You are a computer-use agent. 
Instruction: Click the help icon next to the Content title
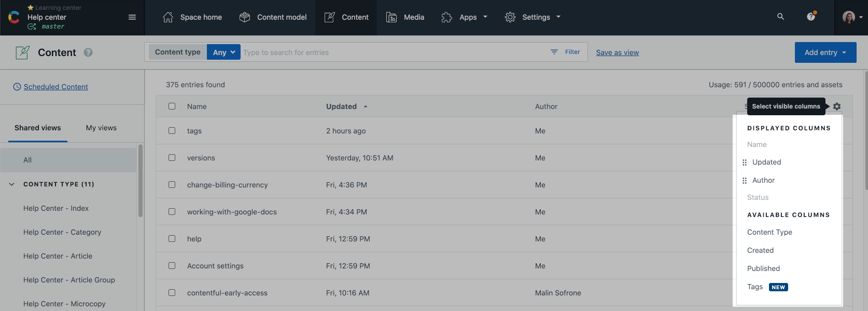(x=88, y=52)
